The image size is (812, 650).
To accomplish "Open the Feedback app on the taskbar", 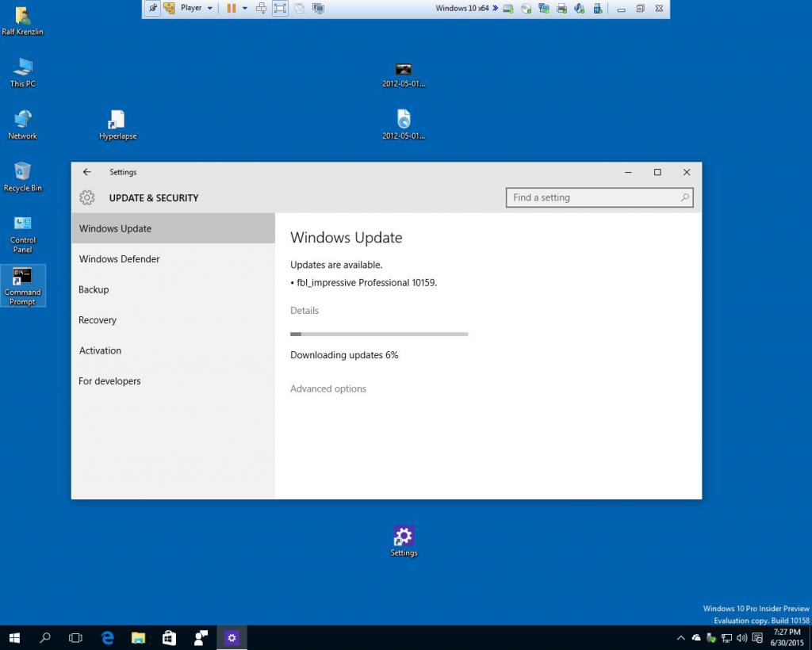I will click(x=201, y=637).
